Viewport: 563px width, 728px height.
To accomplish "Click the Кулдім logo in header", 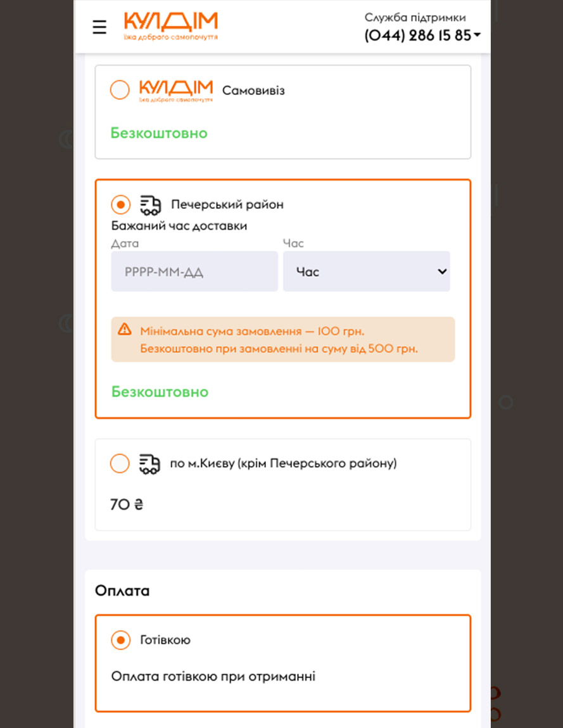I will (x=171, y=26).
